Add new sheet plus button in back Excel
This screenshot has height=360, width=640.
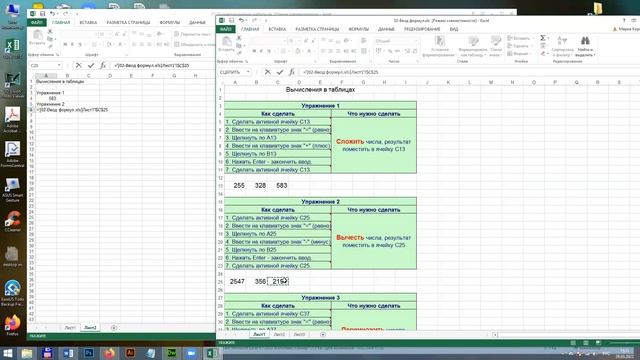pos(114,328)
